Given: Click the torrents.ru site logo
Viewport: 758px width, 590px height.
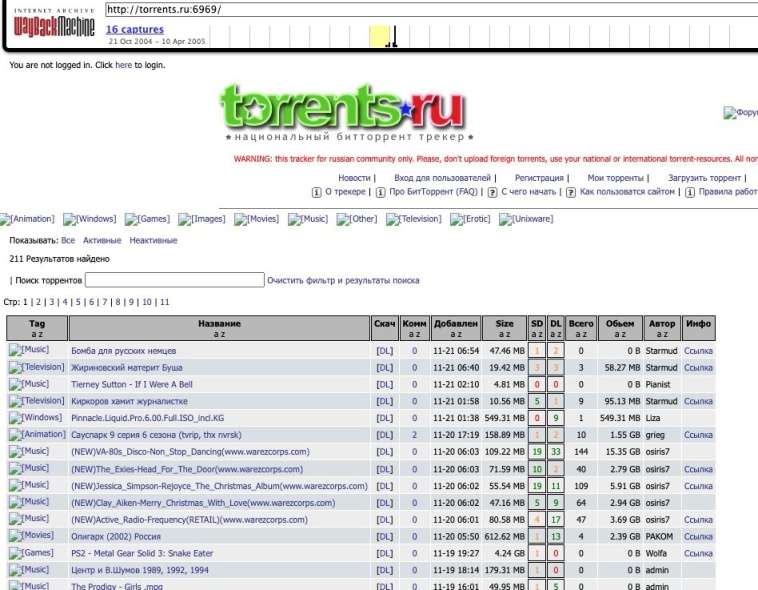Looking at the screenshot, I should tap(343, 108).
